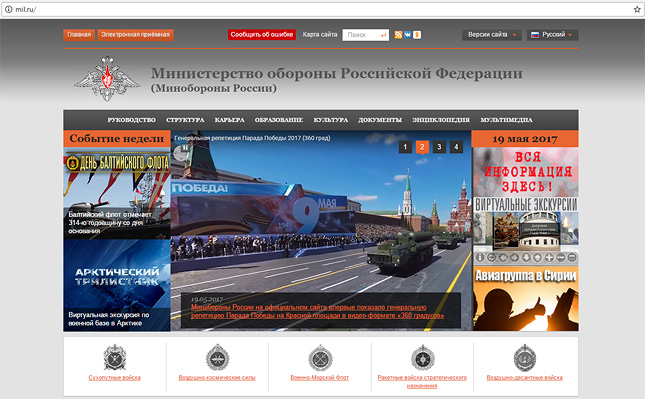Pan right in the virtual tour panel

point(514,257)
